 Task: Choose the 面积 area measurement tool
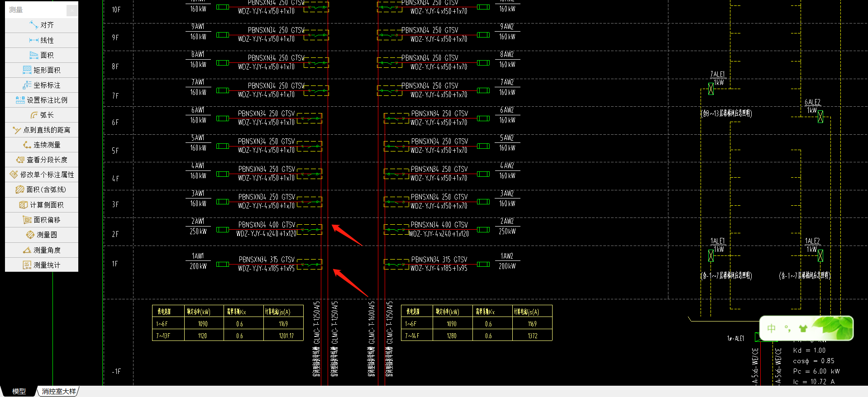[42, 55]
